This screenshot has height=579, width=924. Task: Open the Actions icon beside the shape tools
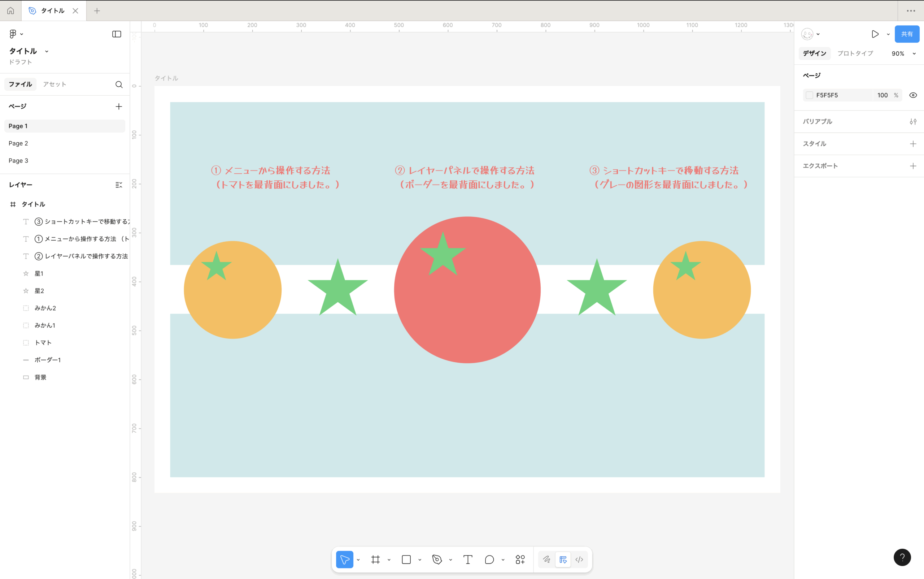tap(520, 559)
